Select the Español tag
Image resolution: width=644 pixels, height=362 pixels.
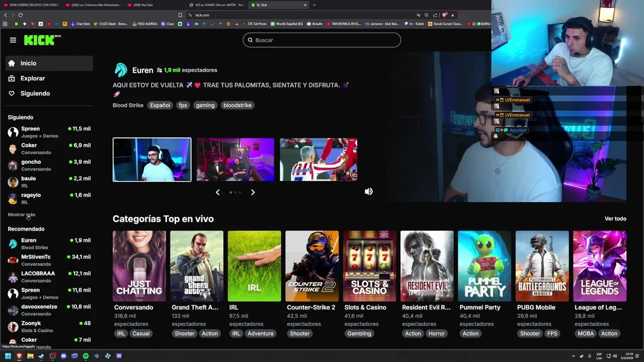(x=160, y=105)
